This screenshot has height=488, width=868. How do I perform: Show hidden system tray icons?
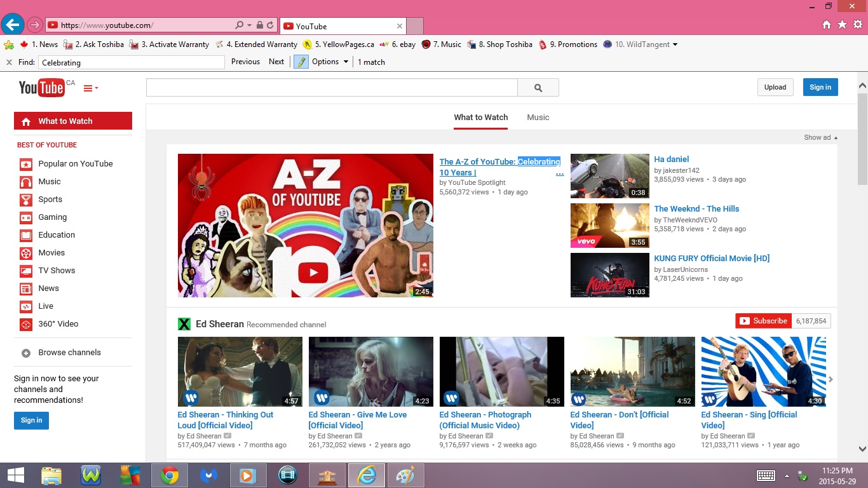tap(787, 476)
